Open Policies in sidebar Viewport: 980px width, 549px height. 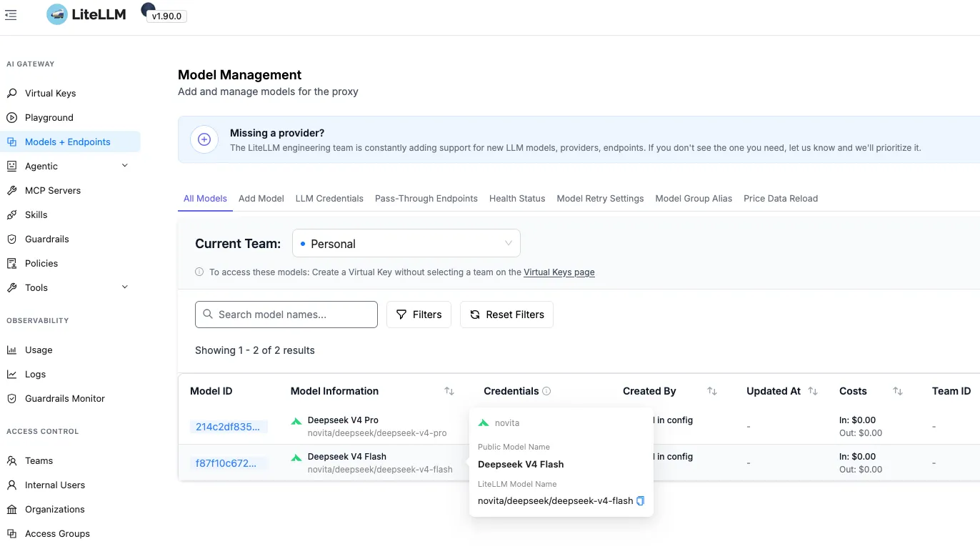pos(41,263)
